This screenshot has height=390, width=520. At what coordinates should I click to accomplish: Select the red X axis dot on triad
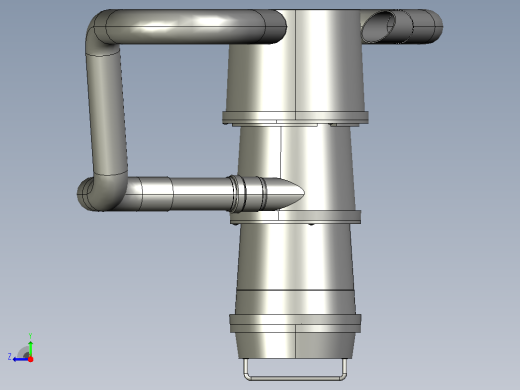pyautogui.click(x=31, y=359)
